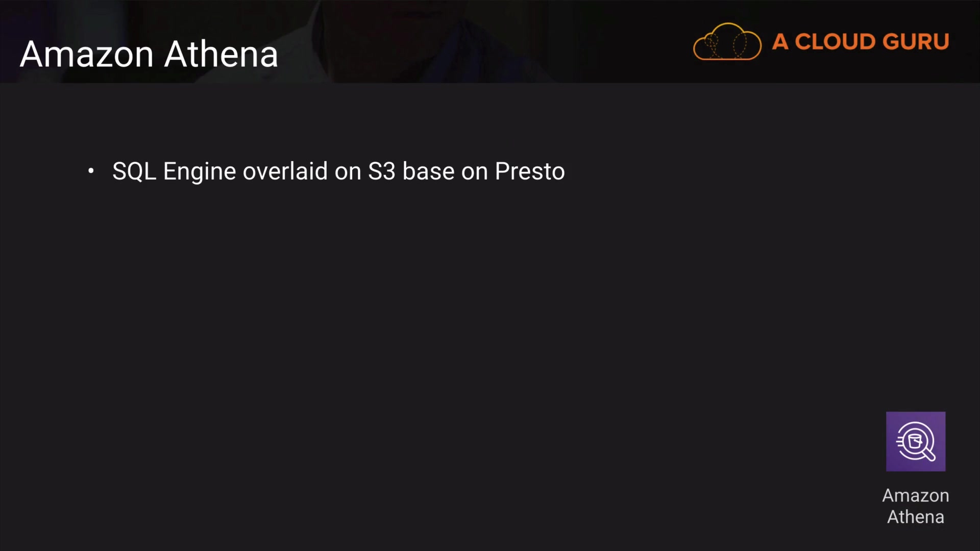Click the word Presto in the bullet
Image resolution: width=980 pixels, height=551 pixels.
tap(529, 171)
